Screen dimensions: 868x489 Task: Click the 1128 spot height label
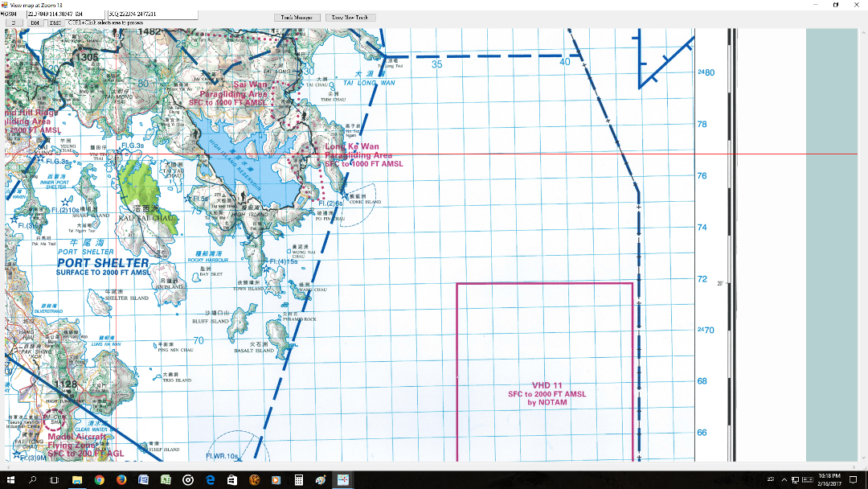pos(65,384)
